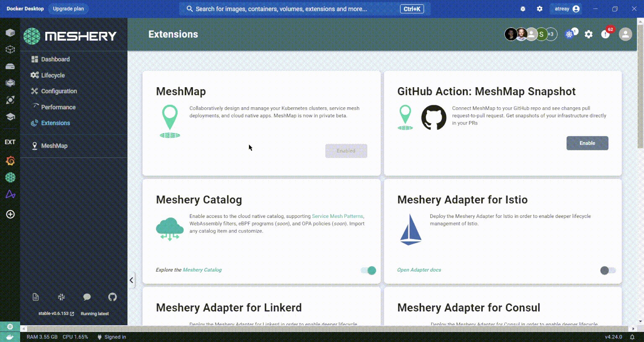Click the MeshMap Enabled button
This screenshot has width=644, height=342.
coord(346,151)
